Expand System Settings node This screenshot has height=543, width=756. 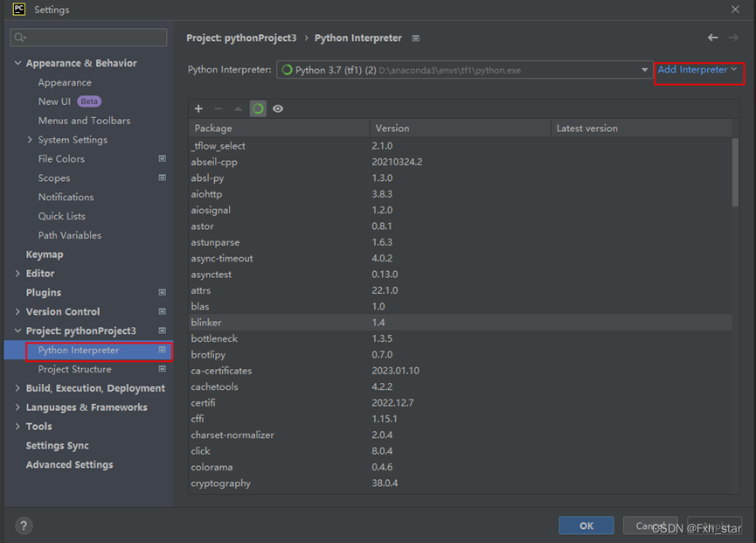click(x=30, y=139)
